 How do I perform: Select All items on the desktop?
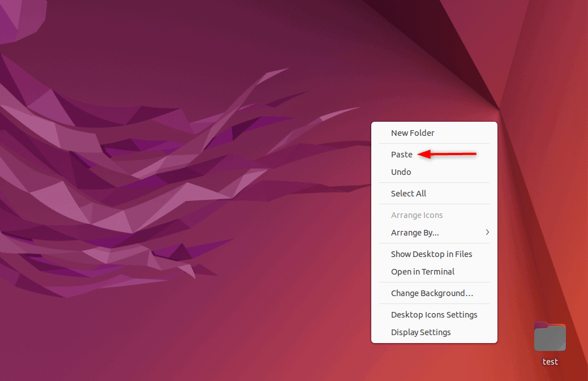(x=408, y=193)
